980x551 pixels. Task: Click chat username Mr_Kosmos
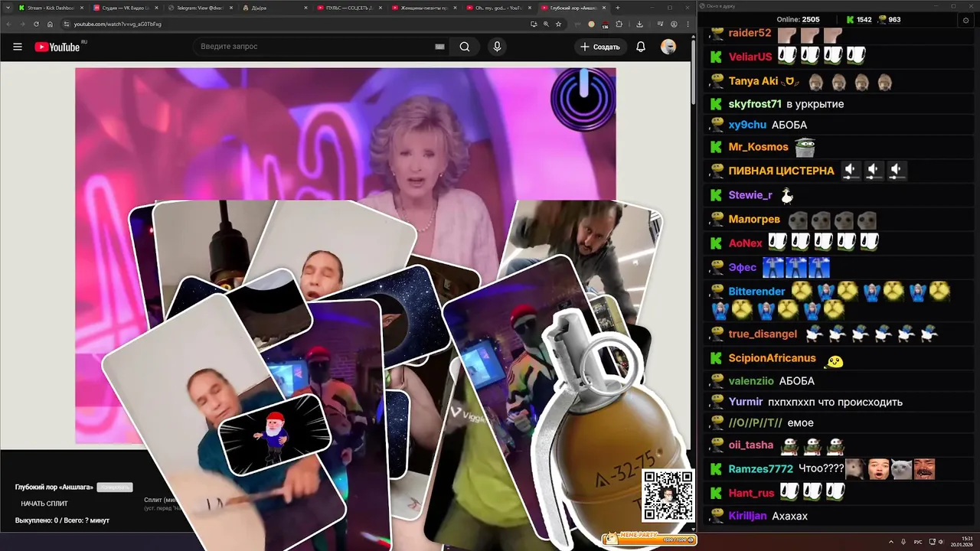[x=758, y=147]
